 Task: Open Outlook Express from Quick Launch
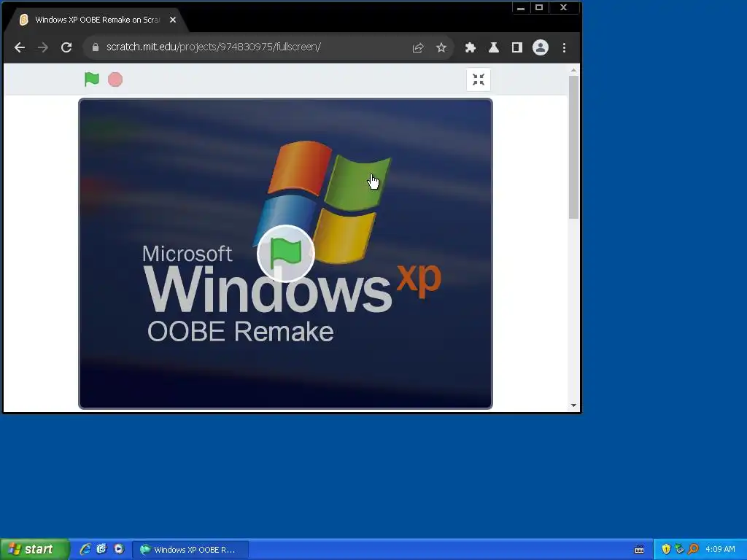(x=101, y=549)
